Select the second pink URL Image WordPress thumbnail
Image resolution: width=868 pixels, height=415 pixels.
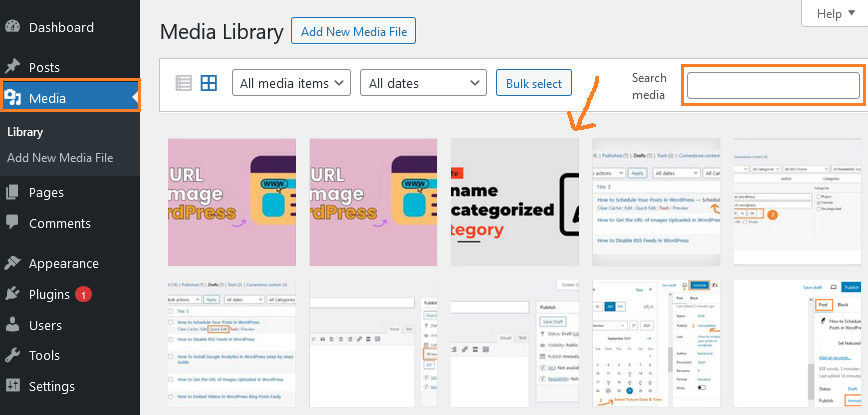[373, 202]
